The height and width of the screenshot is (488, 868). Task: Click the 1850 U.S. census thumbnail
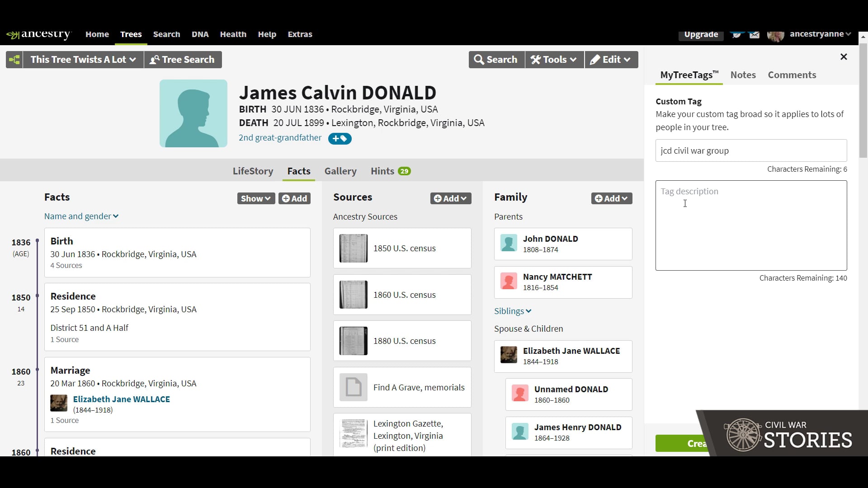tap(353, 249)
